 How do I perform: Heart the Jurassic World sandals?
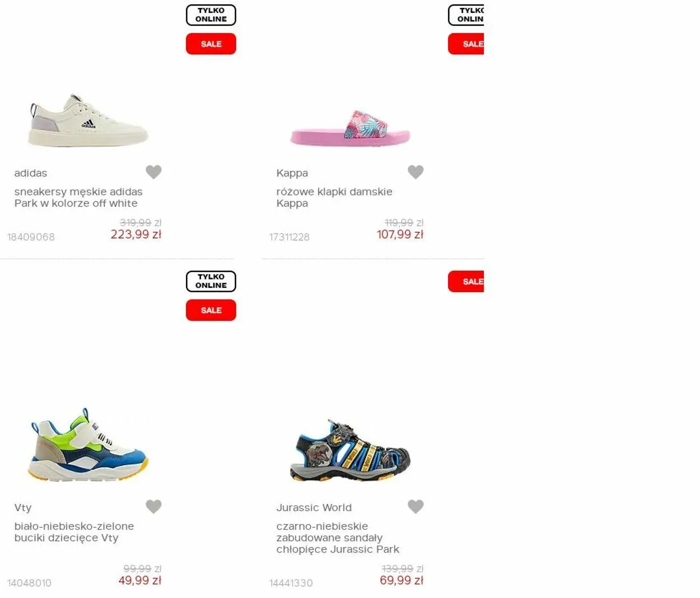[x=416, y=506]
